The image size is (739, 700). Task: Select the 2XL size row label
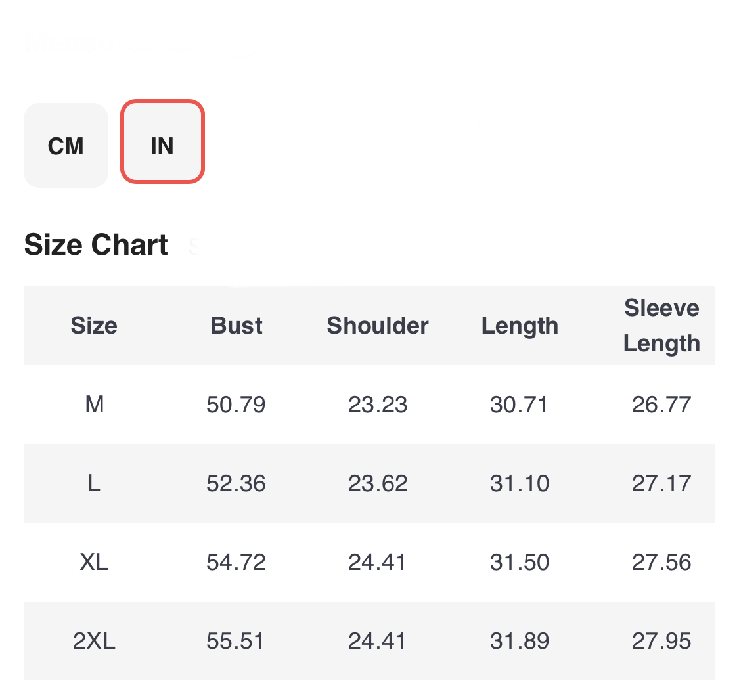point(94,641)
